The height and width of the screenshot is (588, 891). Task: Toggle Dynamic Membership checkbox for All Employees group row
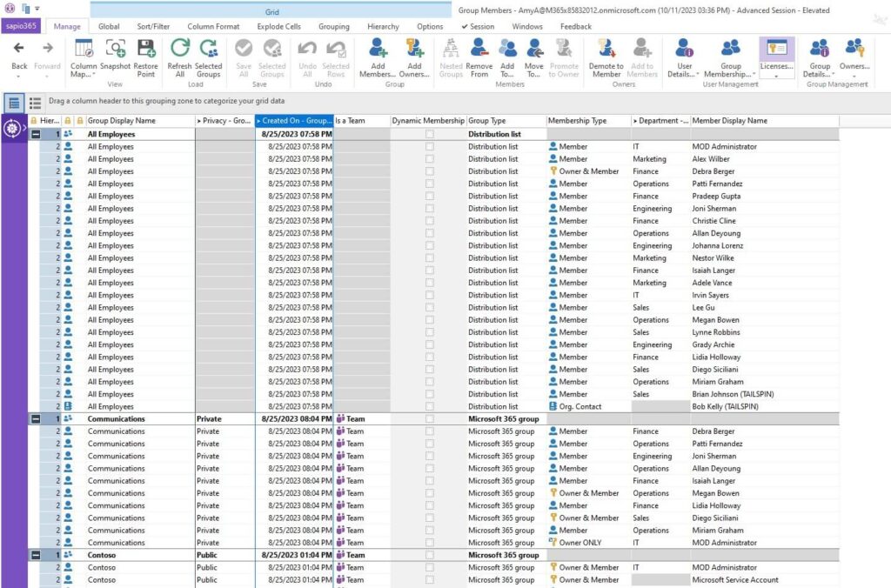pos(430,134)
